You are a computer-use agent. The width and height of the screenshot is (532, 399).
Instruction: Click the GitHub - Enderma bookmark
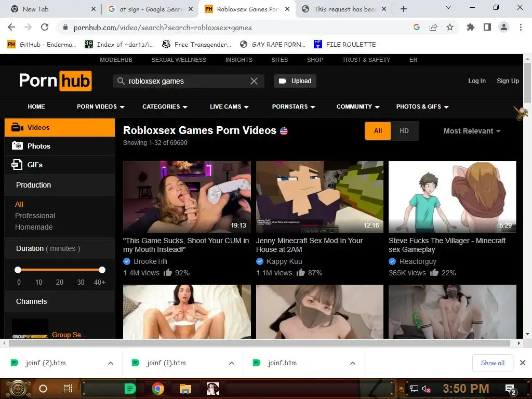click(x=41, y=45)
